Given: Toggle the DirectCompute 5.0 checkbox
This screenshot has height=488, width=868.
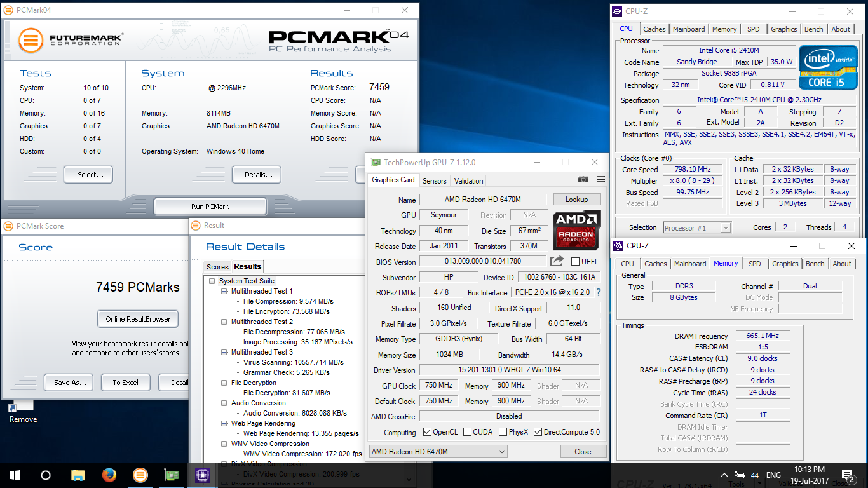Looking at the screenshot, I should point(538,432).
